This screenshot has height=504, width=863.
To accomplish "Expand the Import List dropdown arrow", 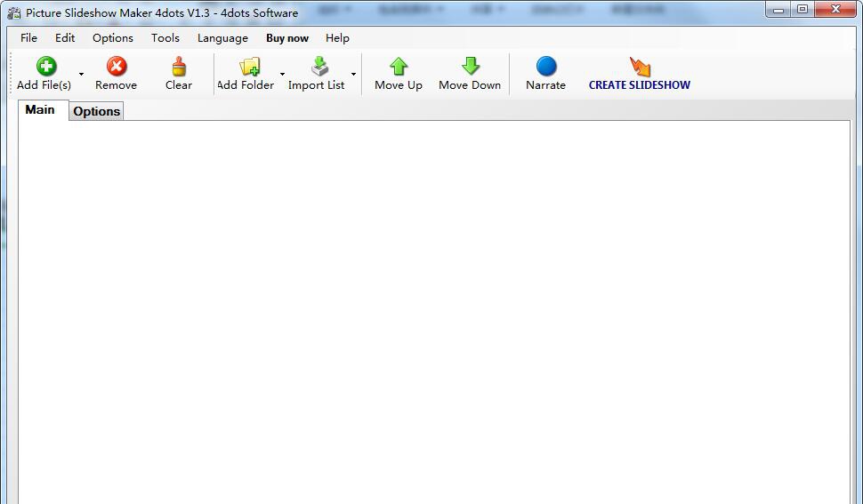I will click(x=353, y=74).
